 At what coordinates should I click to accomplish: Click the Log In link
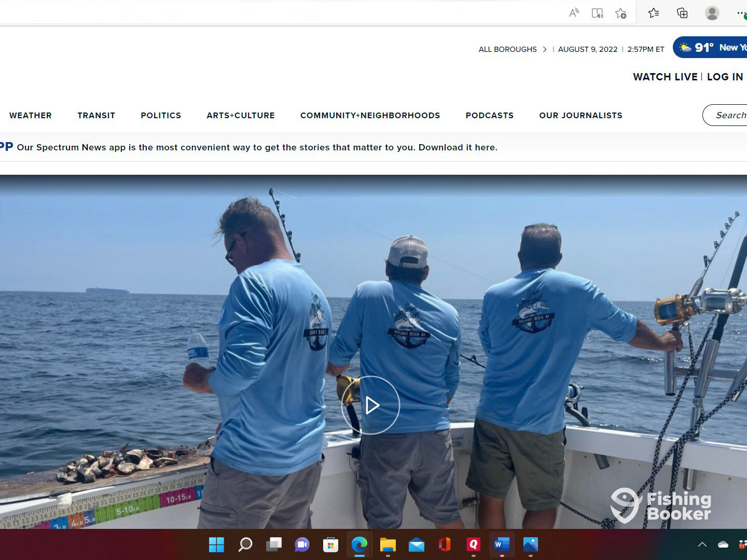click(x=725, y=77)
